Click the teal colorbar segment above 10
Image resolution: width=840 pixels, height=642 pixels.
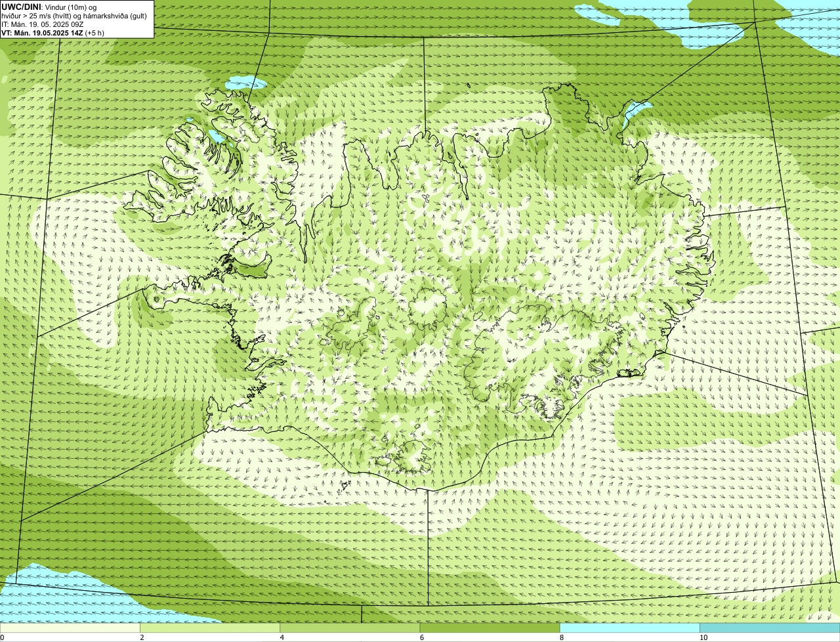point(770,628)
